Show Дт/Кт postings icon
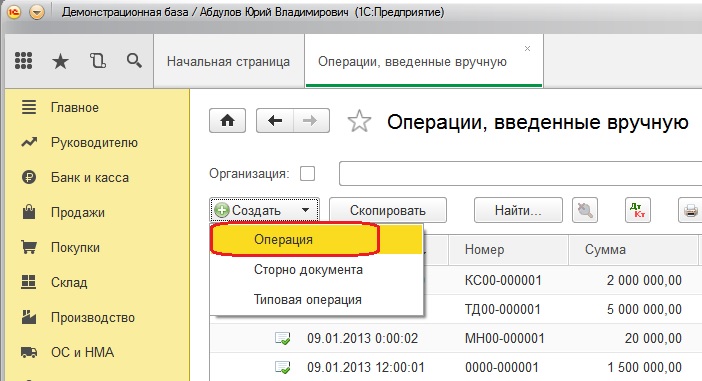 [638, 210]
